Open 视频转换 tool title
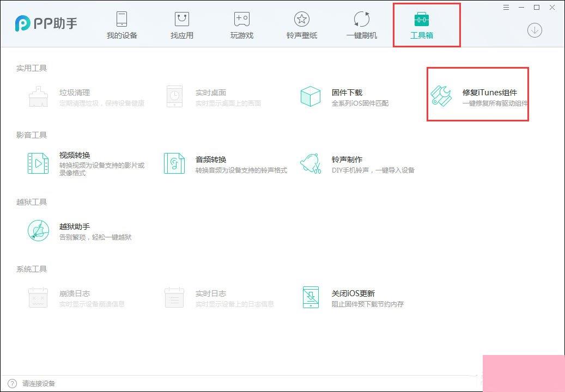Image resolution: width=565 pixels, height=392 pixels. point(75,155)
